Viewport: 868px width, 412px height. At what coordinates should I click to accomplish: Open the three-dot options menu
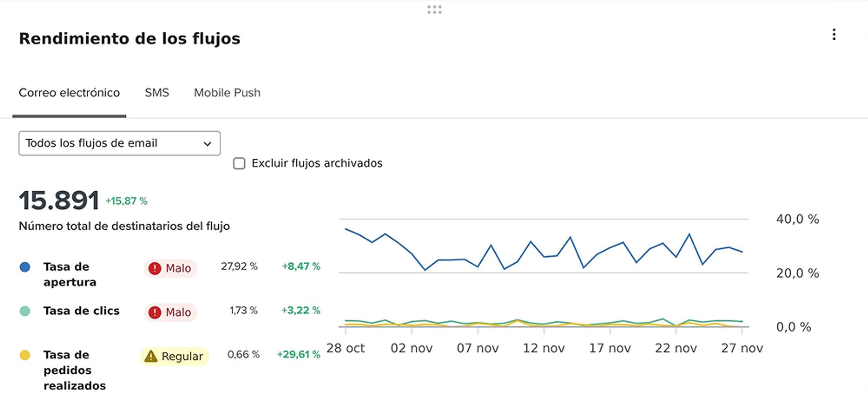[835, 35]
